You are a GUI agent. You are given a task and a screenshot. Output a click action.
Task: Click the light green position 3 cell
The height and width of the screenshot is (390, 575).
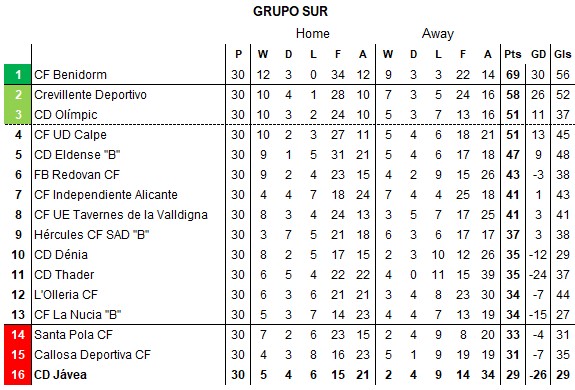click(18, 114)
